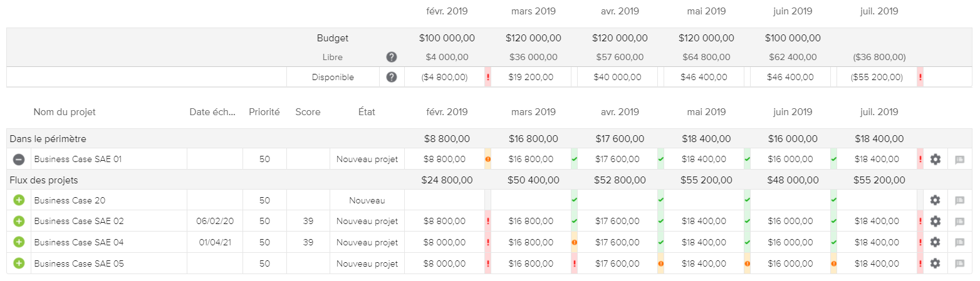Click green check indicator beside SAE 01 mars 2019

(575, 160)
